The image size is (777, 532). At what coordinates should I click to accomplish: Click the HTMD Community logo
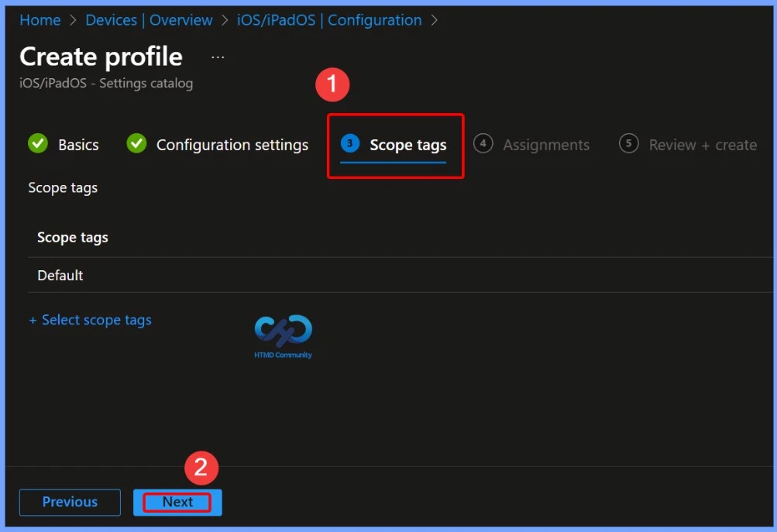click(283, 333)
